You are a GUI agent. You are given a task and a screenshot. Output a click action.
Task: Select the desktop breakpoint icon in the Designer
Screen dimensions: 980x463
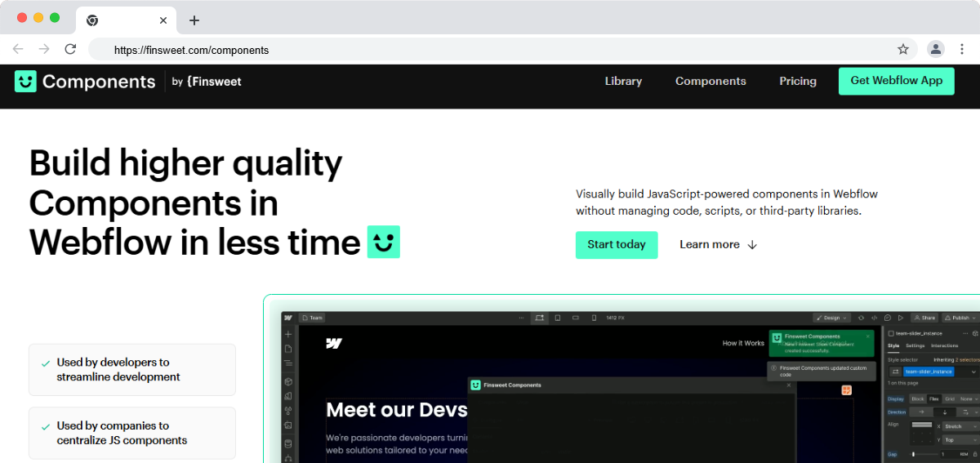(x=540, y=318)
